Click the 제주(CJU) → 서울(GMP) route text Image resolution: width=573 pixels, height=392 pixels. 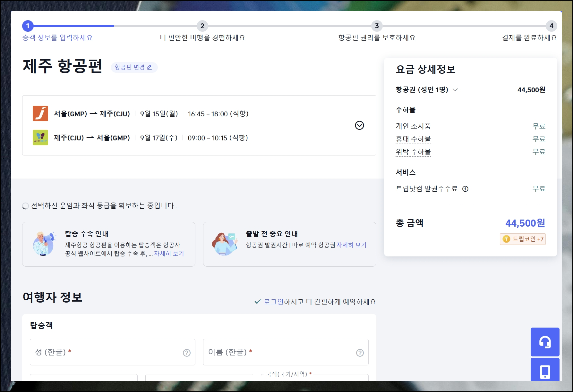click(92, 138)
